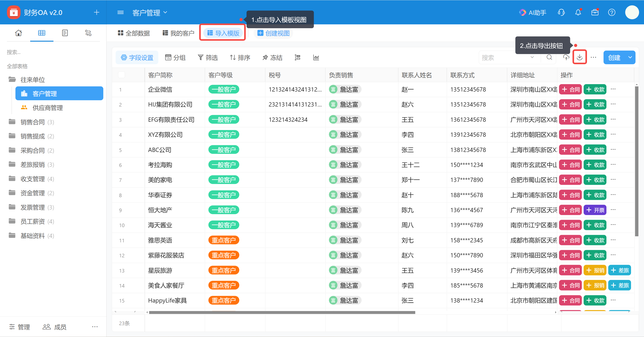
Task: Click the export download icon
Action: (x=580, y=58)
